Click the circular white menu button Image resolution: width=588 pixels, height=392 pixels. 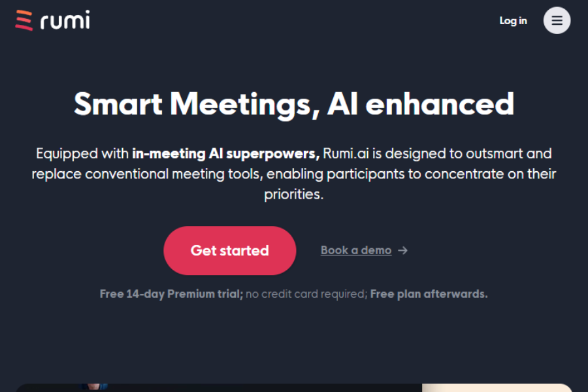pyautogui.click(x=557, y=20)
